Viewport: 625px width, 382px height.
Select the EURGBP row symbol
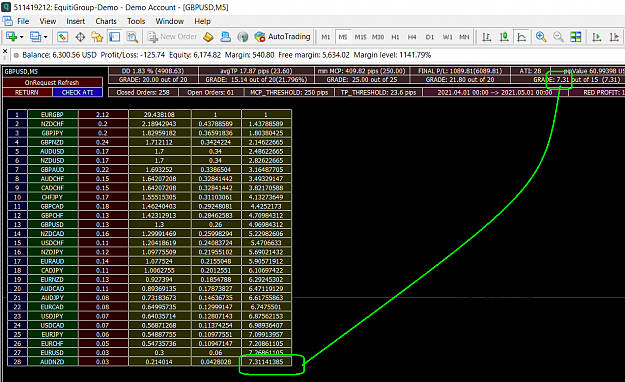tap(52, 114)
